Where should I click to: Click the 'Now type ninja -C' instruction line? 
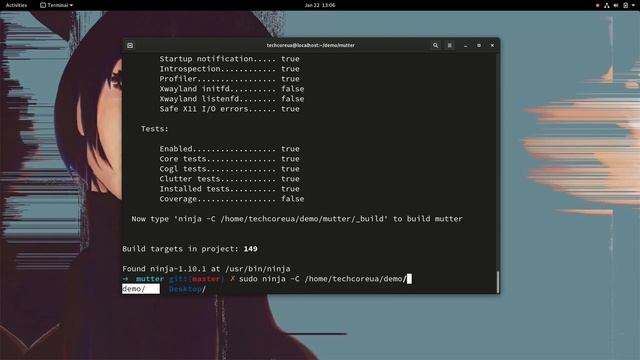tap(297, 219)
